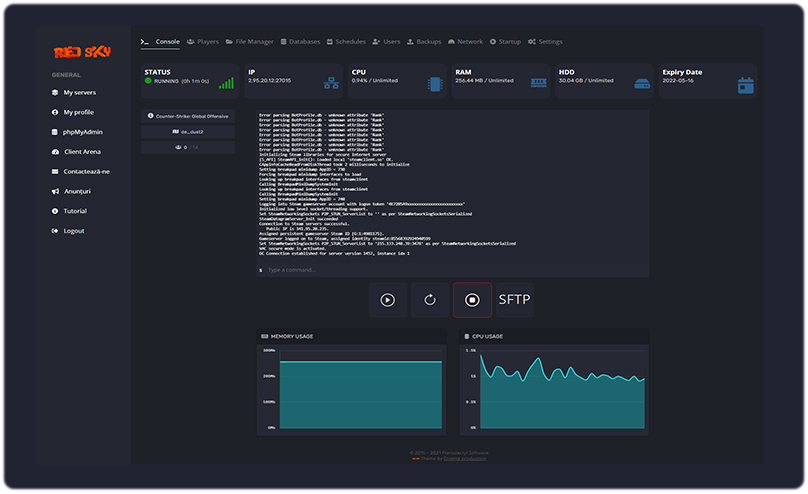The image size is (808, 494).
Task: Click the Expiry Date calendar icon
Action: click(x=745, y=85)
